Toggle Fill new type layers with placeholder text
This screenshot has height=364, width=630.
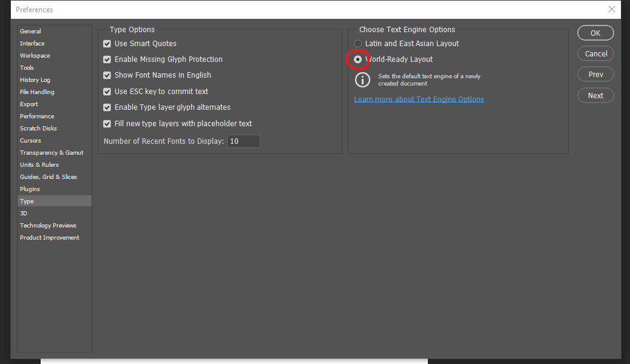tap(107, 124)
